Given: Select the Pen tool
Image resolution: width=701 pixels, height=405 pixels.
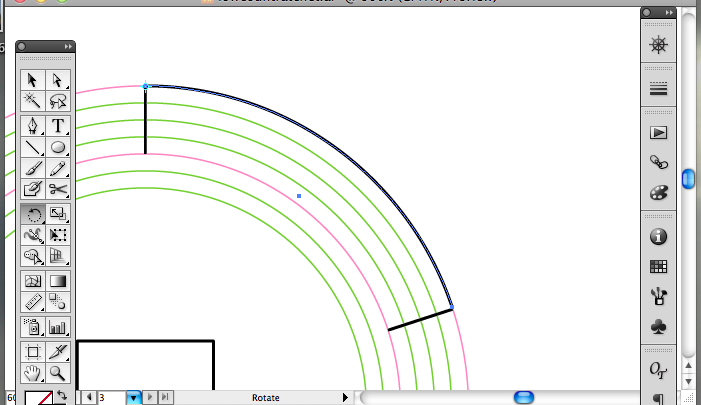Looking at the screenshot, I should pos(33,126).
